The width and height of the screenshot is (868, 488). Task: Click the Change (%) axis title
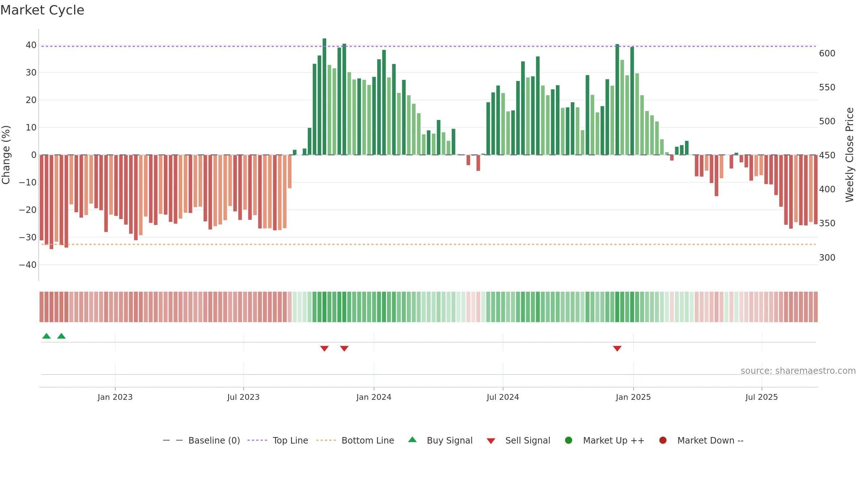click(x=6, y=155)
